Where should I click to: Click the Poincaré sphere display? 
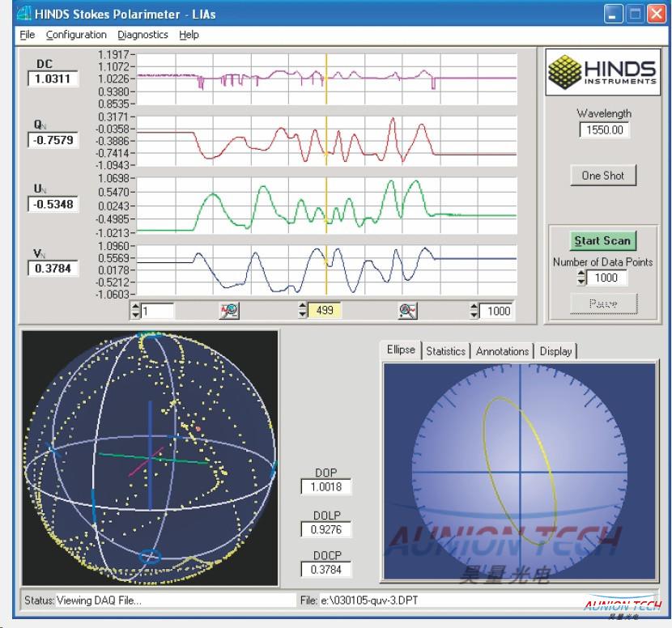[150, 457]
